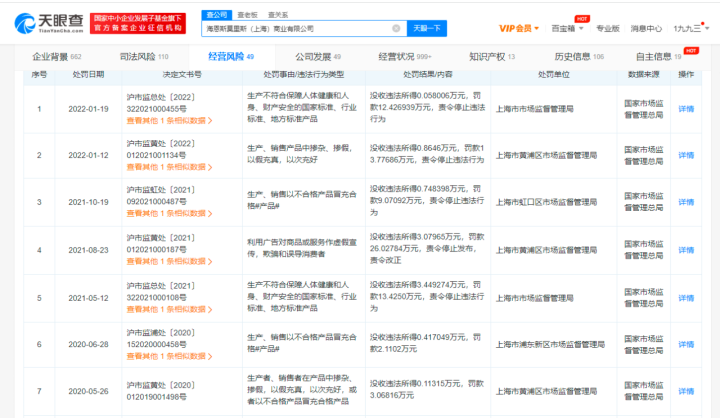Click the 决定文书号 column header

[182, 74]
